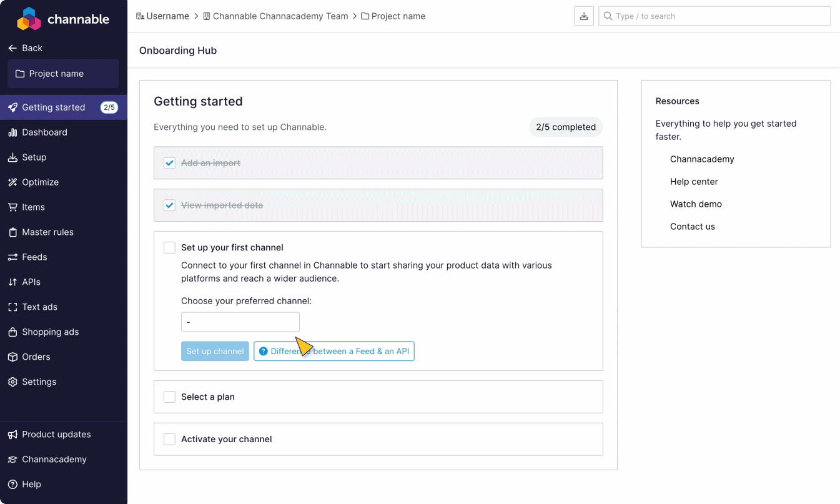
Task: Open the preferred channel dropdown
Action: pyautogui.click(x=240, y=322)
